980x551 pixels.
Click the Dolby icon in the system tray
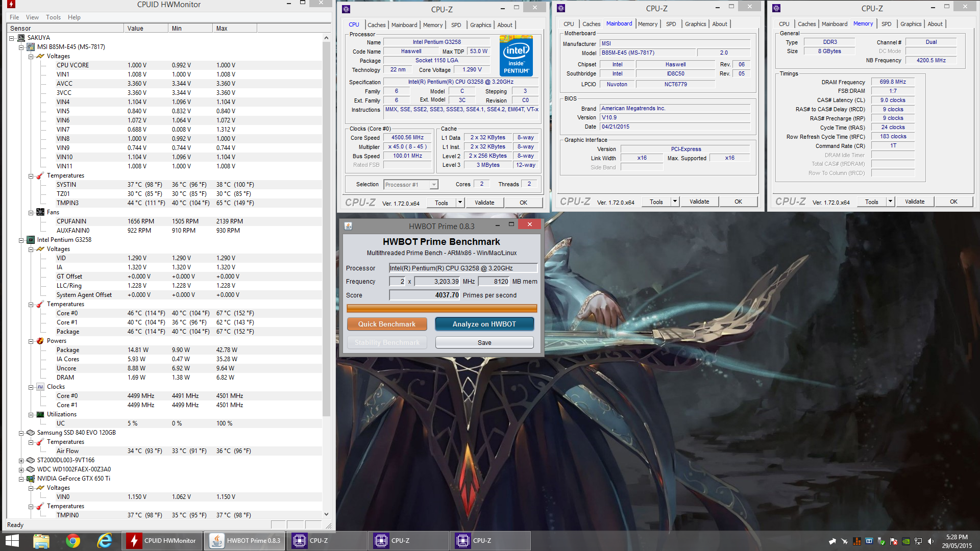(x=869, y=541)
